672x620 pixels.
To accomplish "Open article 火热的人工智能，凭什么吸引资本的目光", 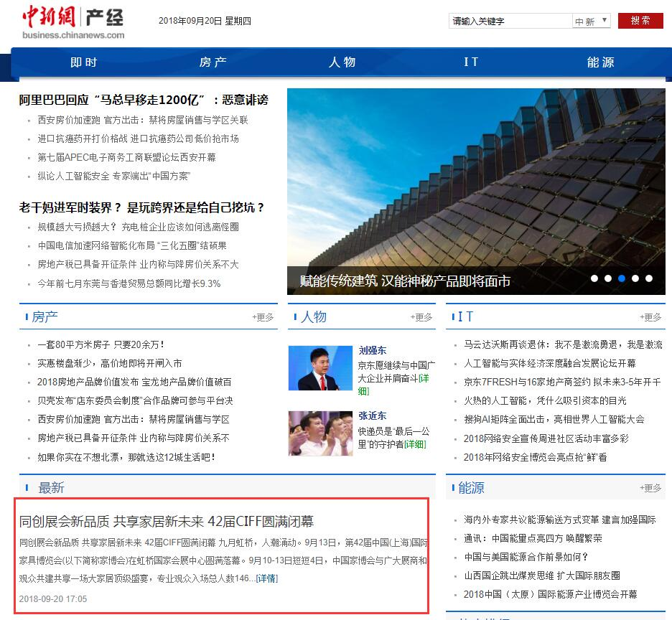I will (545, 400).
